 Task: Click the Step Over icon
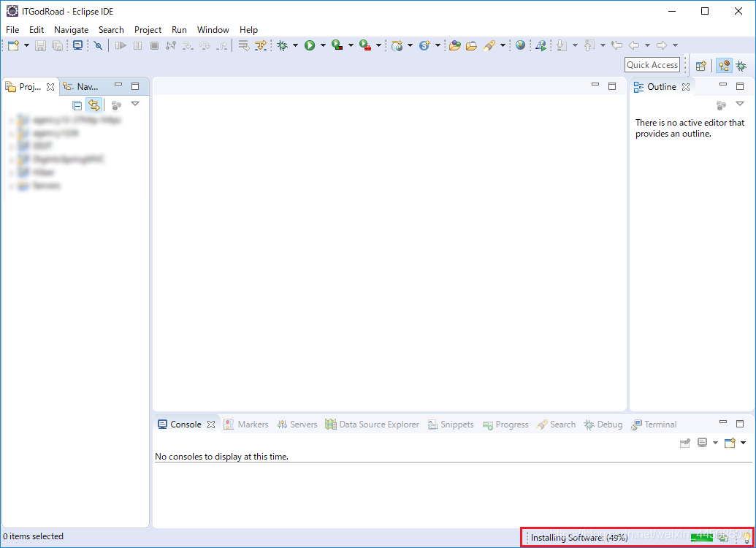205,45
